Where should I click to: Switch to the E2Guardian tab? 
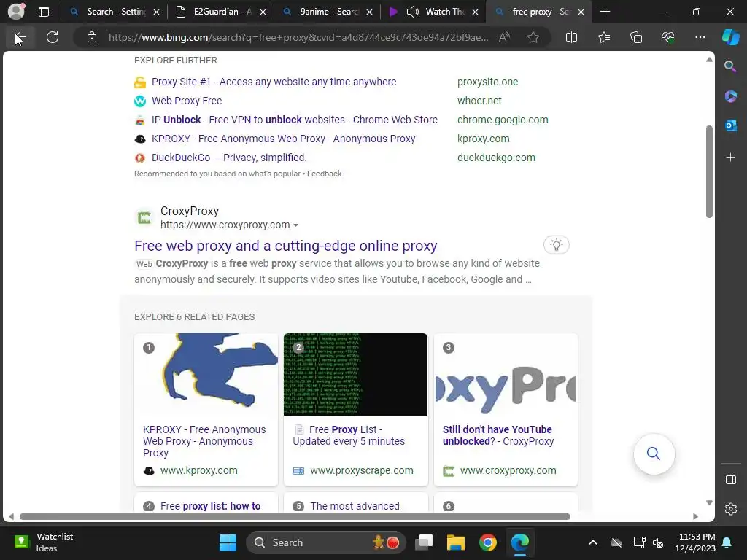click(222, 12)
